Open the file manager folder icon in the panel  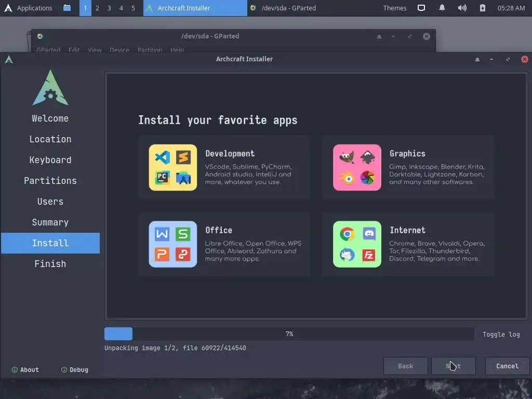(x=67, y=8)
